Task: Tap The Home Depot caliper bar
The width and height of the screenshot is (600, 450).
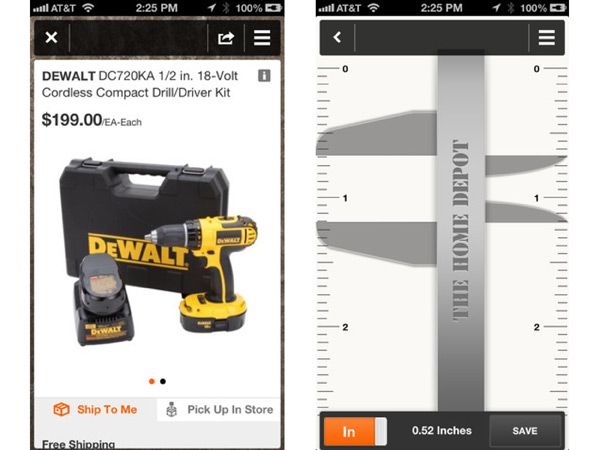Action: 461,231
